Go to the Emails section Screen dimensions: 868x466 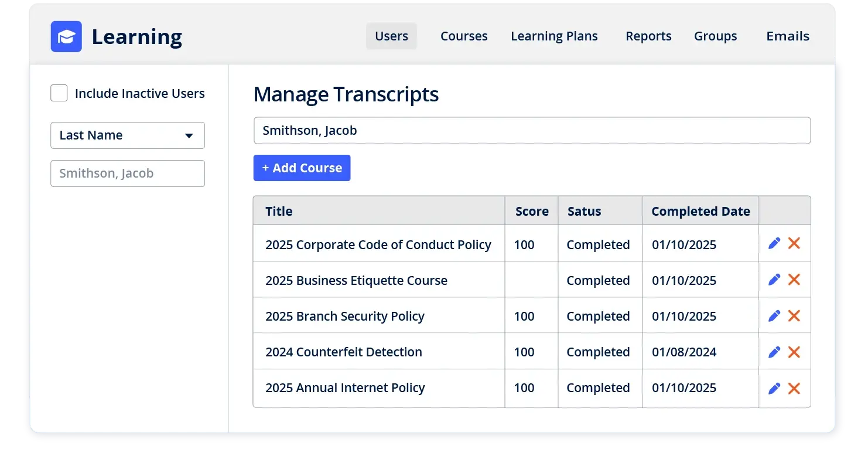pyautogui.click(x=787, y=36)
